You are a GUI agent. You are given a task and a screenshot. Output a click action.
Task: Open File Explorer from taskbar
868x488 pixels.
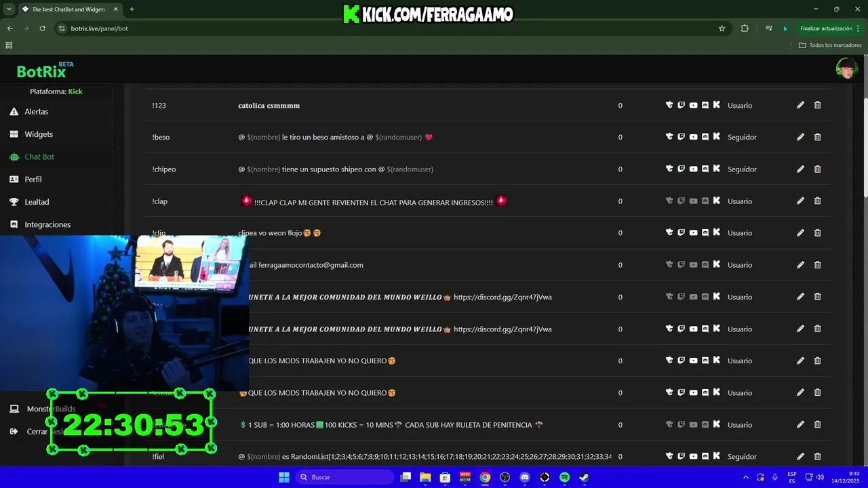point(425,477)
